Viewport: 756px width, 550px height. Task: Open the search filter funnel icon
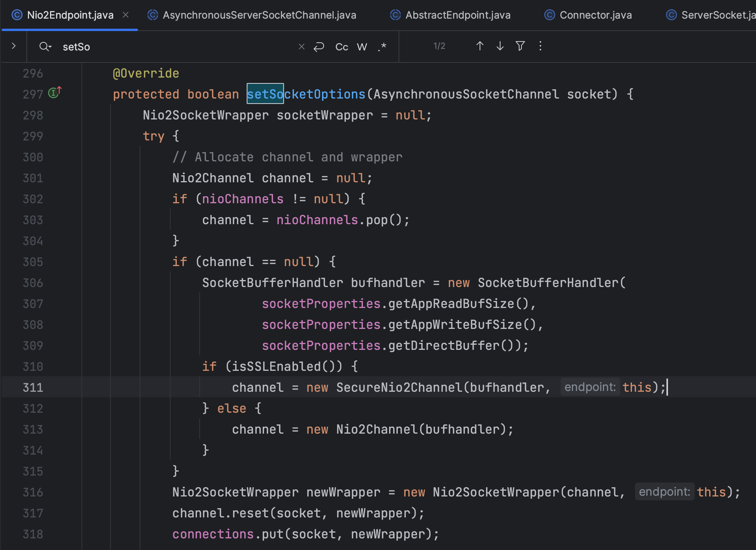(520, 46)
